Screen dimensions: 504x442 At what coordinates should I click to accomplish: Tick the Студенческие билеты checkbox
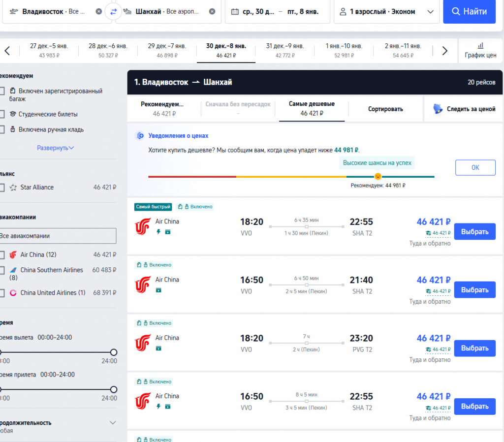click(2, 114)
